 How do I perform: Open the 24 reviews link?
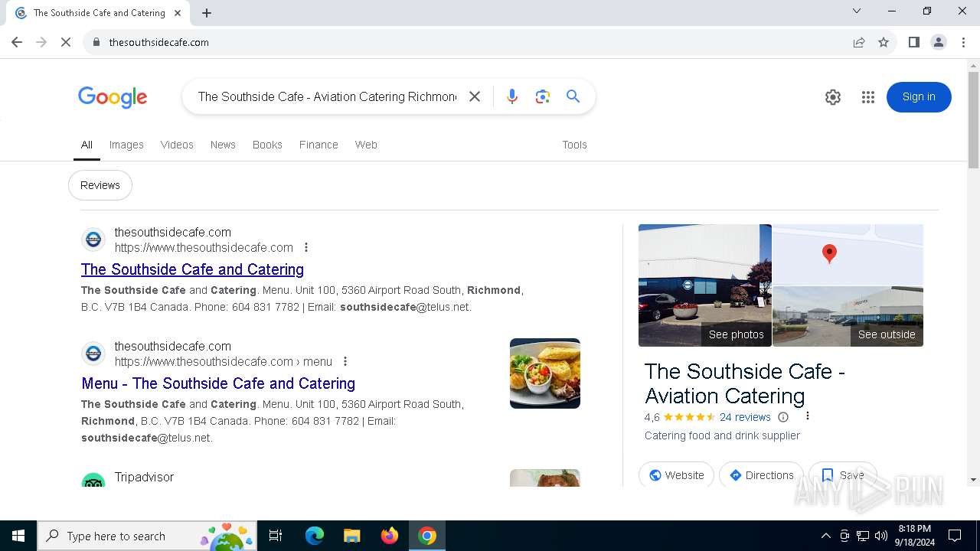(745, 417)
